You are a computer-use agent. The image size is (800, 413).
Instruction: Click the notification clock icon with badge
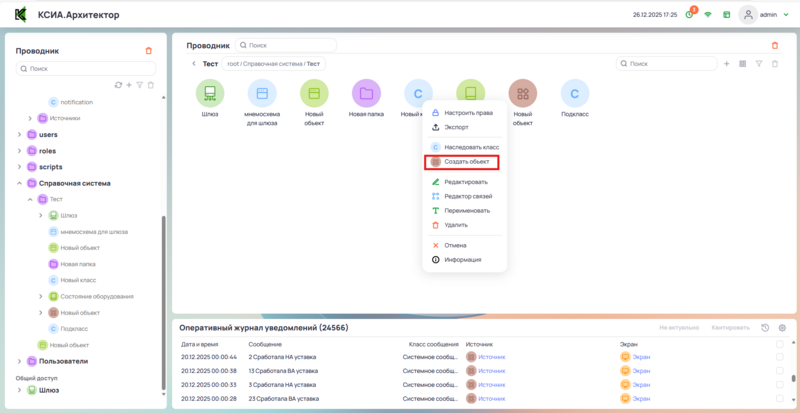coord(690,15)
